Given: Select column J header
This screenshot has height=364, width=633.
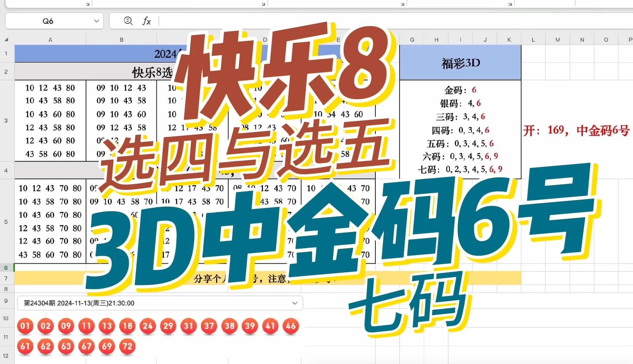Looking at the screenshot, I should point(485,39).
